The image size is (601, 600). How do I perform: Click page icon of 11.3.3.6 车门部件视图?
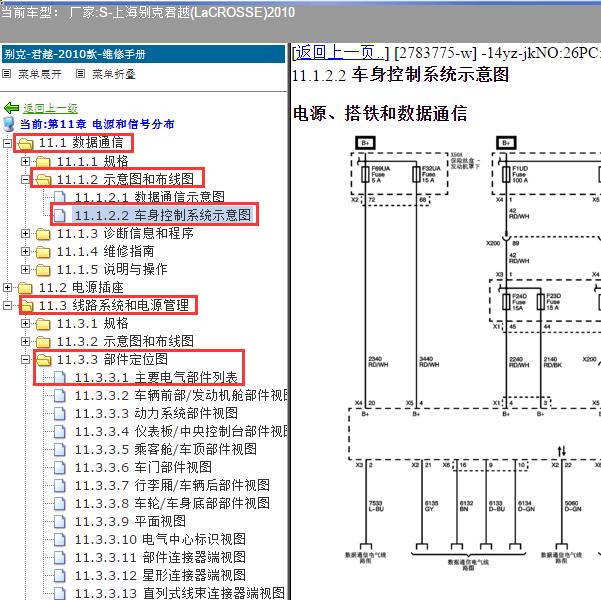pos(60,468)
